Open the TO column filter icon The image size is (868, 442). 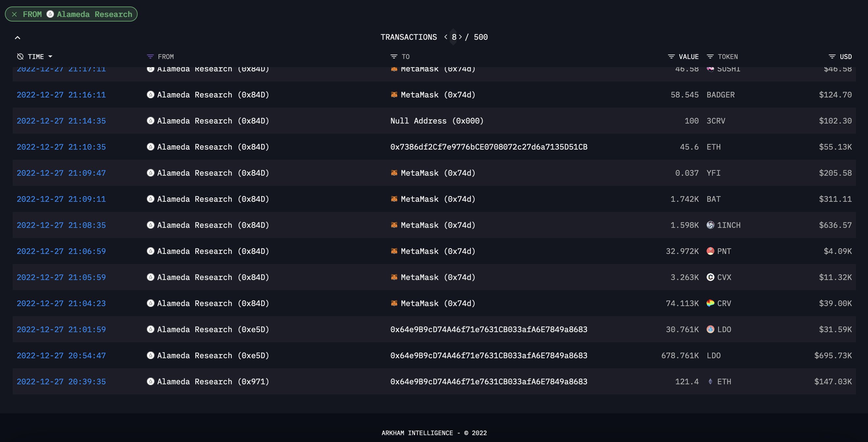click(x=394, y=57)
